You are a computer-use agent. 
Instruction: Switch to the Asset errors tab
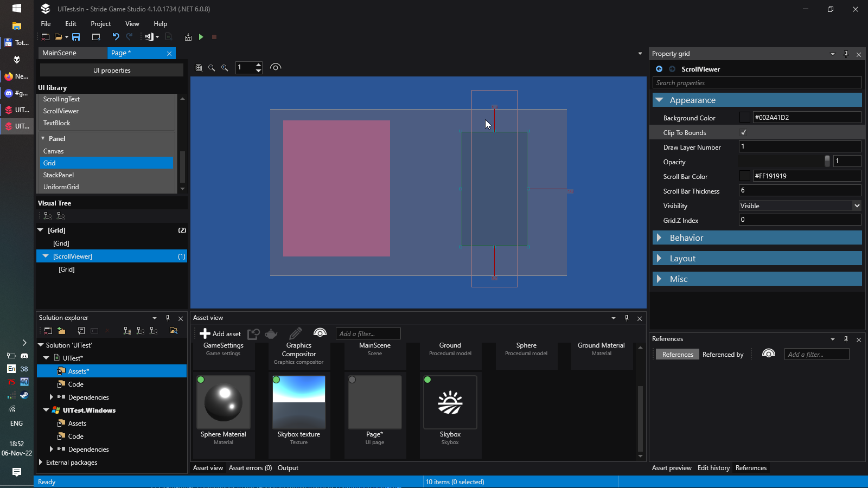pyautogui.click(x=250, y=468)
